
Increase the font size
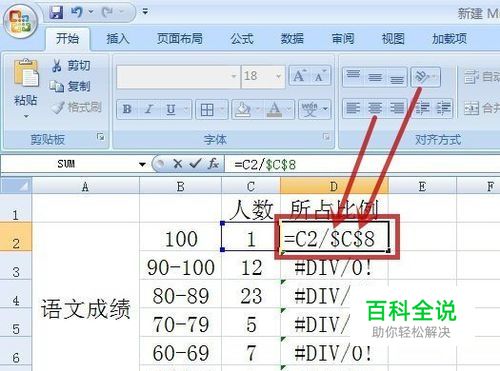tap(299, 76)
